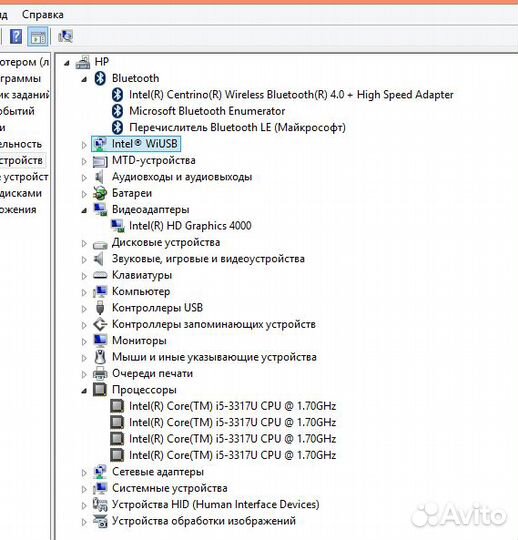Click the Клавиатуры keyboard icon
The width and height of the screenshot is (518, 540).
click(x=100, y=275)
